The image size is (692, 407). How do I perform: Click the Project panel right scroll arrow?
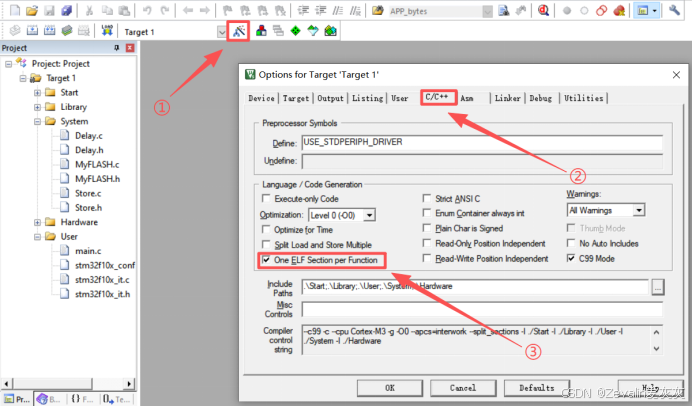[x=129, y=384]
